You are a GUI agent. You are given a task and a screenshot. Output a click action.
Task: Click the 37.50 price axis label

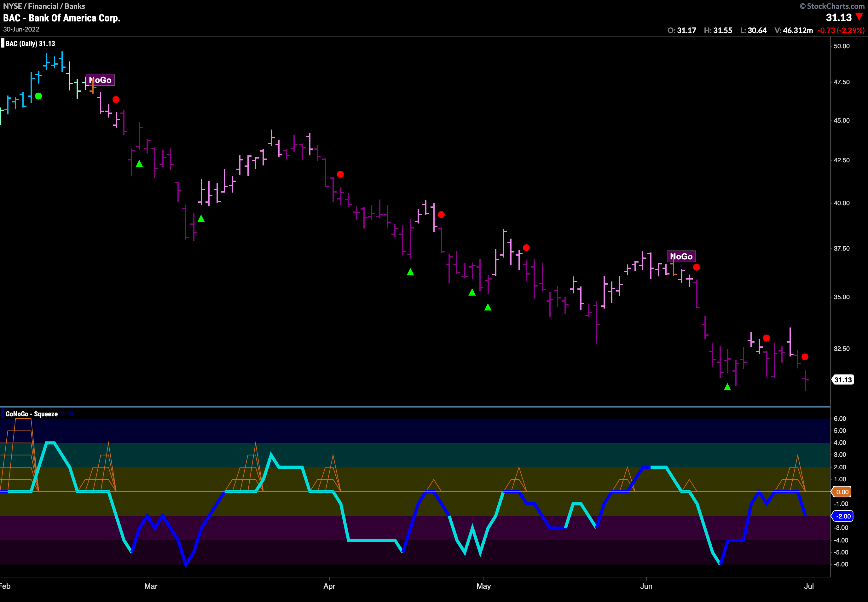[x=842, y=248]
